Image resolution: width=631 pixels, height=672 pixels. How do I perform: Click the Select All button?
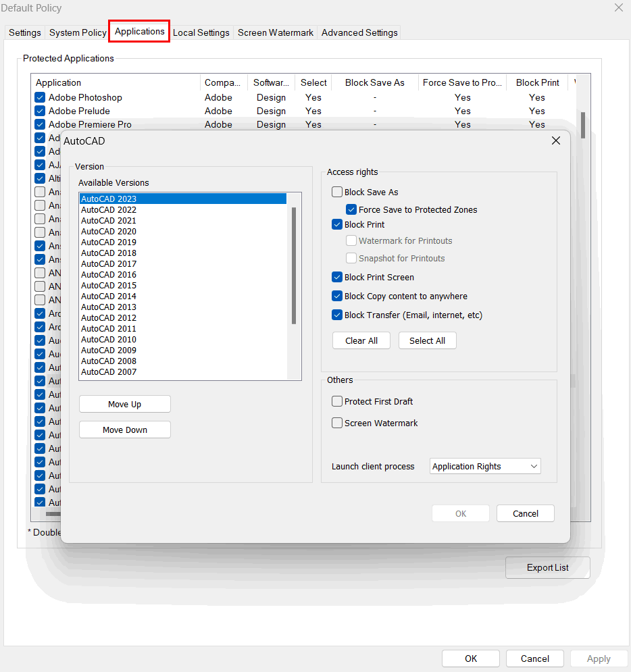click(x=427, y=341)
